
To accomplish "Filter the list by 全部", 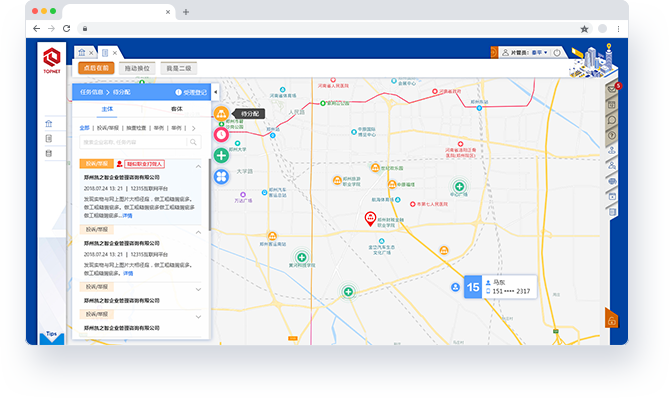I will 84,128.
